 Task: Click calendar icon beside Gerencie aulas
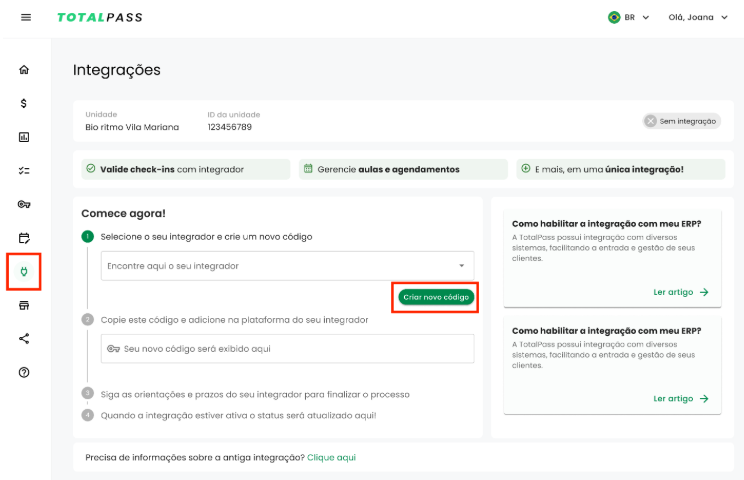[x=308, y=168]
